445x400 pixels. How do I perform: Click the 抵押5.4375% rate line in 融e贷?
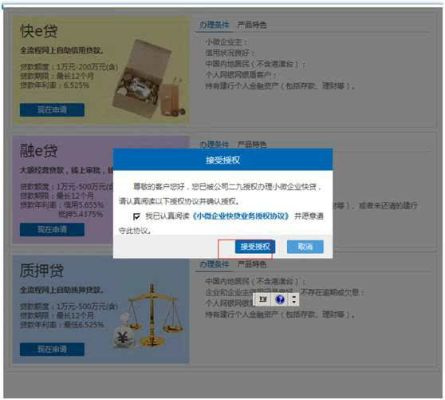tap(81, 214)
